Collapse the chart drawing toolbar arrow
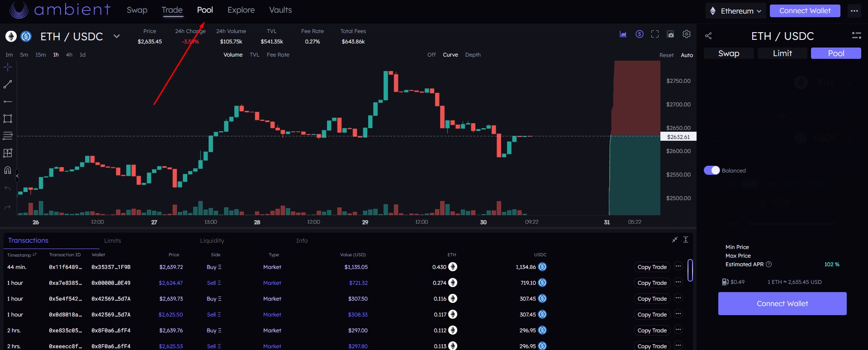The width and height of the screenshot is (868, 350). (x=17, y=176)
